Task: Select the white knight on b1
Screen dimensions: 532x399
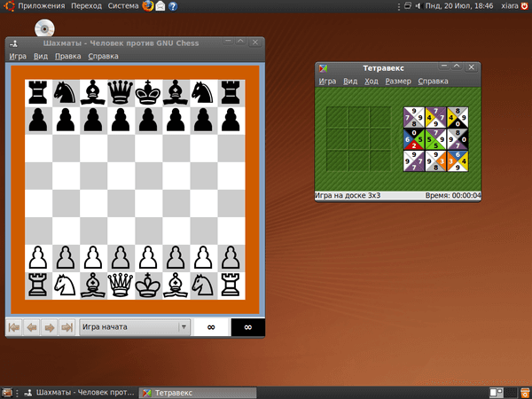Action: pos(66,286)
